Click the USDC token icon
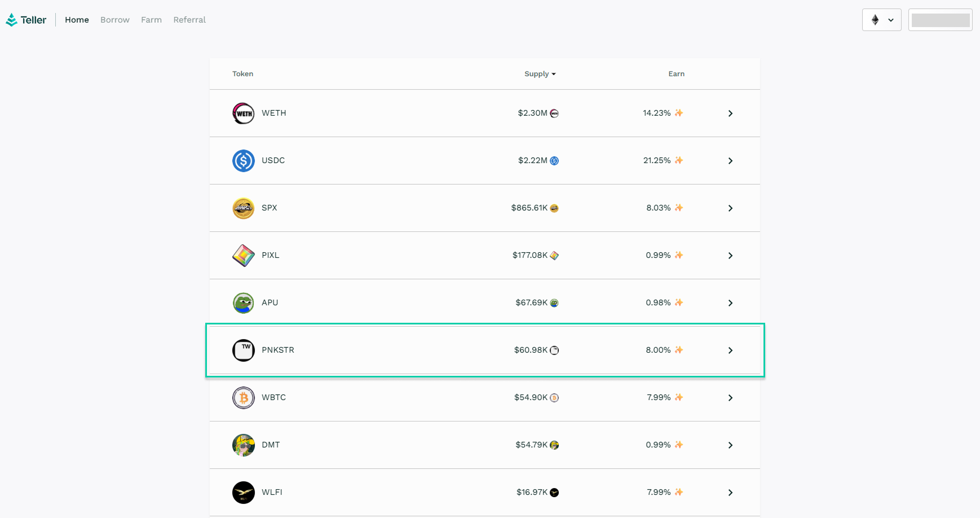Image resolution: width=980 pixels, height=518 pixels. [x=244, y=161]
